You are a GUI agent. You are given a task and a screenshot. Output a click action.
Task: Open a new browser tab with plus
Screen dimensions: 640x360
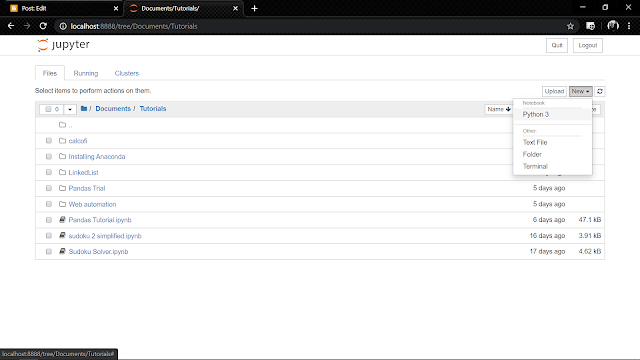pyautogui.click(x=254, y=8)
